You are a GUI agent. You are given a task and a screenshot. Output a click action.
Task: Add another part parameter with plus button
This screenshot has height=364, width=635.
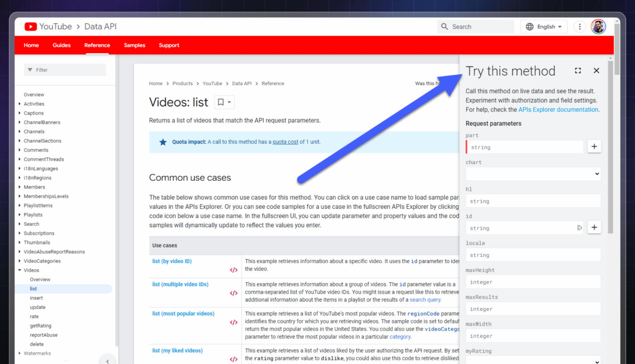(594, 146)
